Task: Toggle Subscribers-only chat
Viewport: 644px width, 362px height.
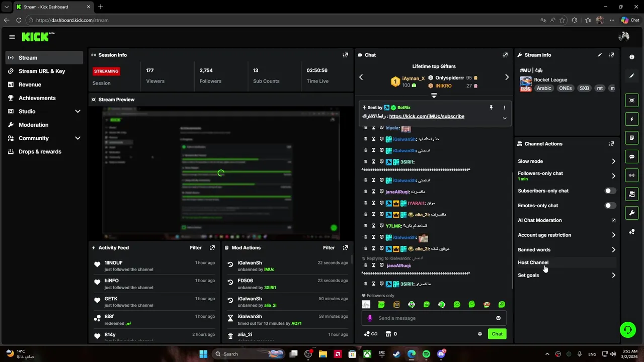Action: tap(610, 191)
